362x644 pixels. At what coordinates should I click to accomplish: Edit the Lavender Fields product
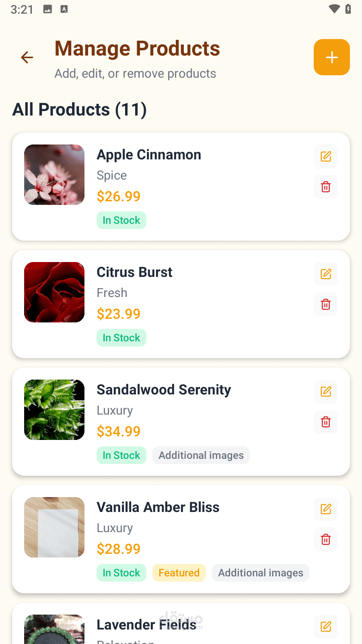(326, 627)
